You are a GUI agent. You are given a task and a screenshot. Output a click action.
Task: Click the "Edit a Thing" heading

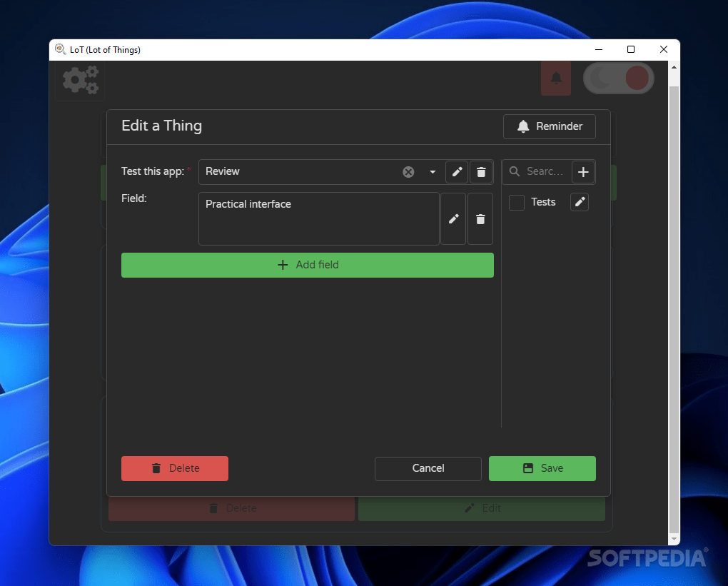(161, 126)
